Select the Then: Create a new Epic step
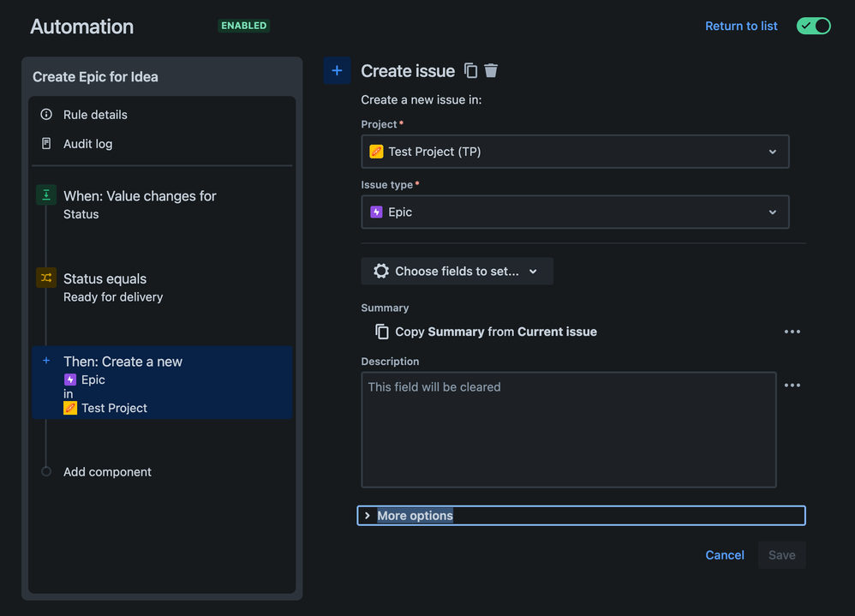The height and width of the screenshot is (616, 855). (x=162, y=382)
